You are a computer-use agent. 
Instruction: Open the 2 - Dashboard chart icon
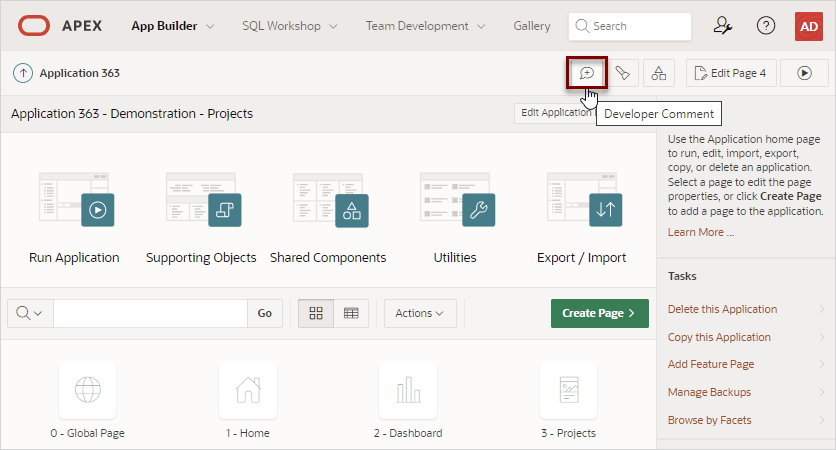408,390
